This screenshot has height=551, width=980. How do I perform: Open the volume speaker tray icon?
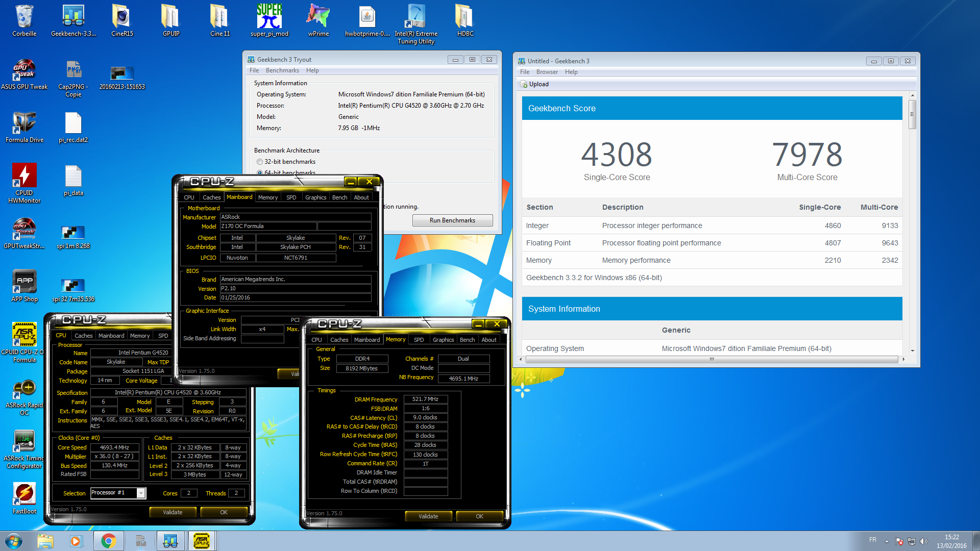click(923, 541)
